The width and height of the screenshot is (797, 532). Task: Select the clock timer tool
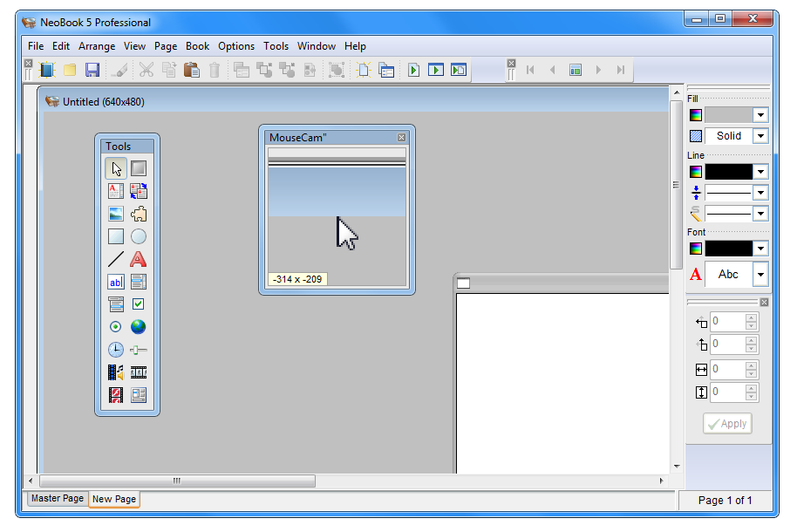pyautogui.click(x=116, y=350)
